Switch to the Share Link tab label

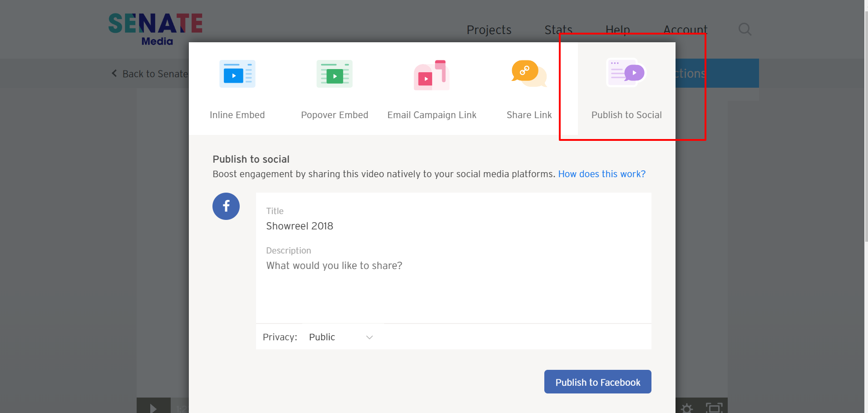(529, 115)
